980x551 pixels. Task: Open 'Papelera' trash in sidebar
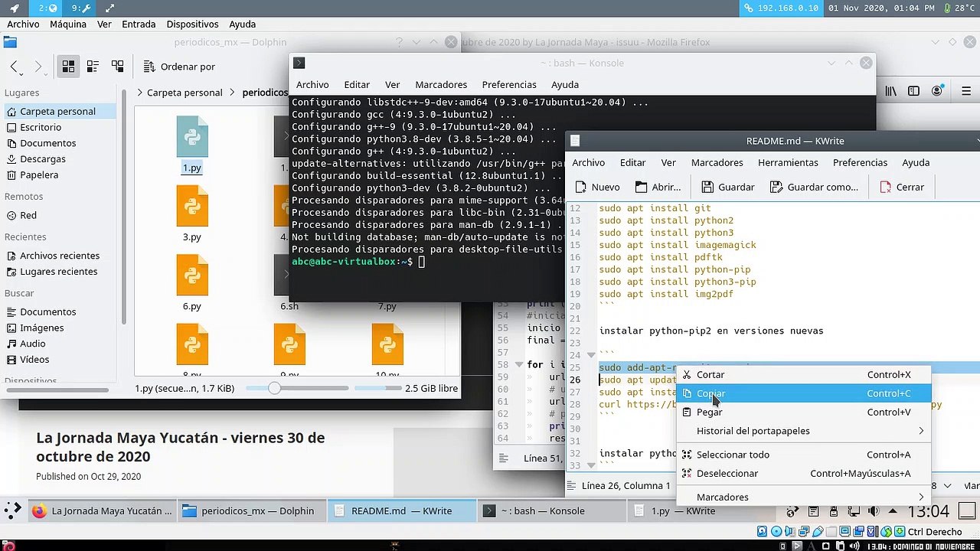(x=39, y=174)
